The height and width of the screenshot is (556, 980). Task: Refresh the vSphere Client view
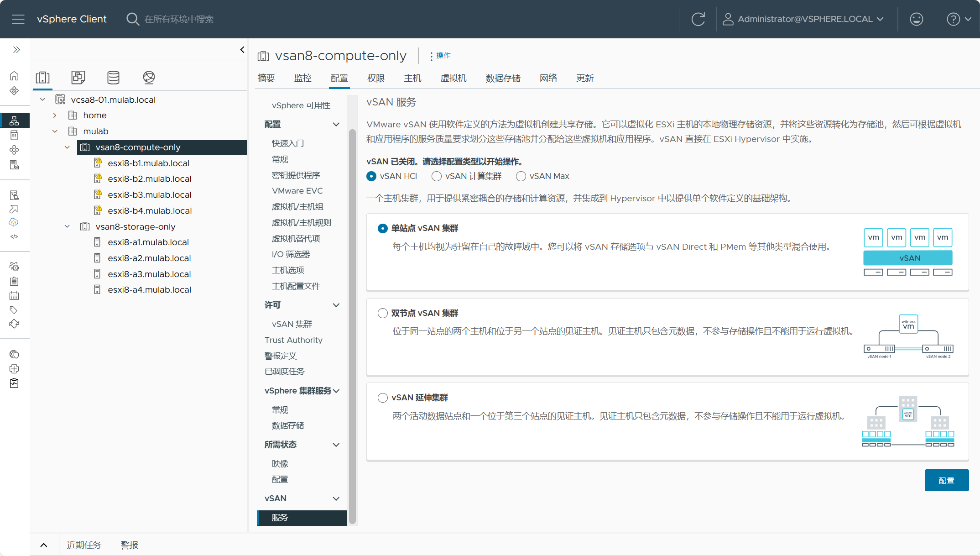click(698, 19)
